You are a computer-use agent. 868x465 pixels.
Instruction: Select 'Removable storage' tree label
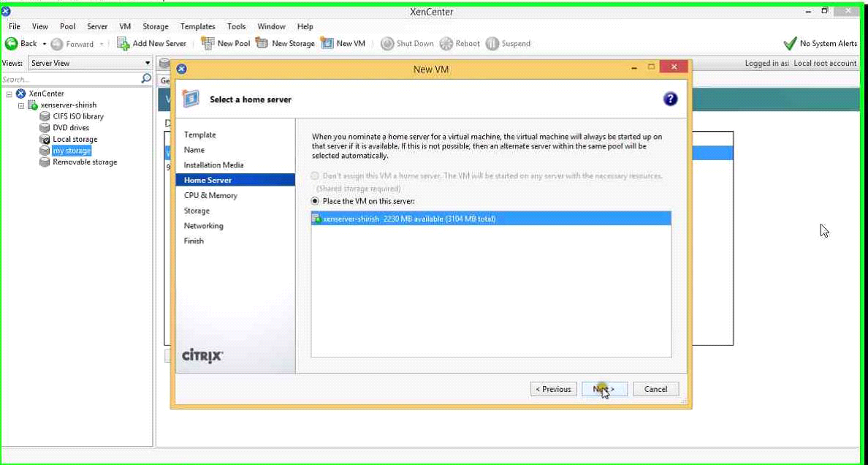85,162
